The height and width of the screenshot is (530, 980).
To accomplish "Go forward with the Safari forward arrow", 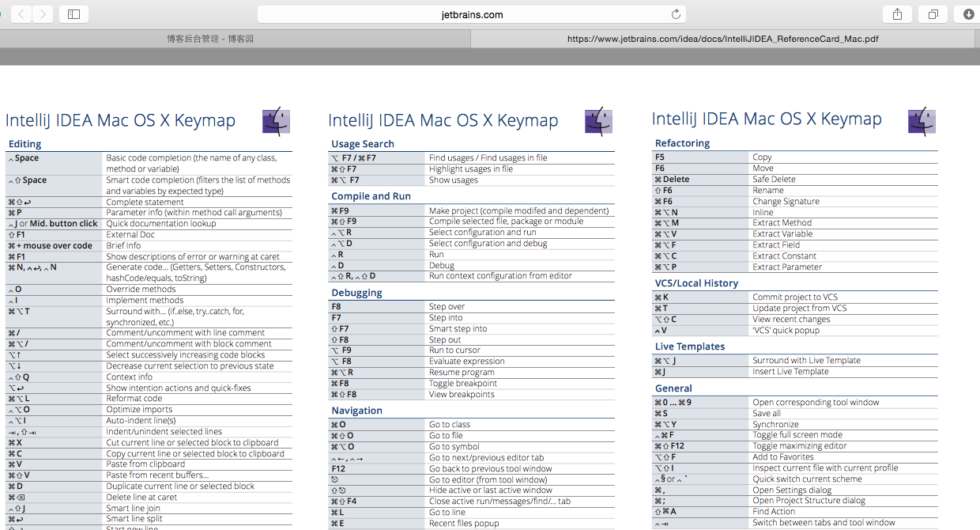I will [x=43, y=13].
